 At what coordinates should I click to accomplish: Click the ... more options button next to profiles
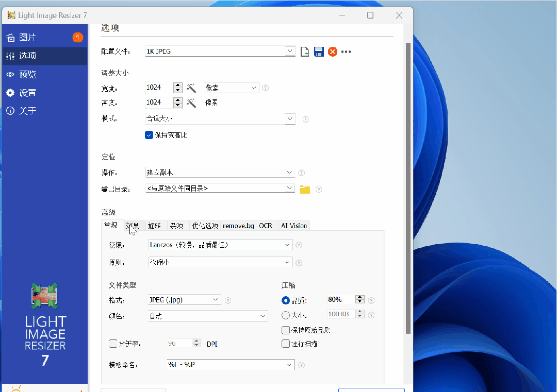[x=346, y=52]
